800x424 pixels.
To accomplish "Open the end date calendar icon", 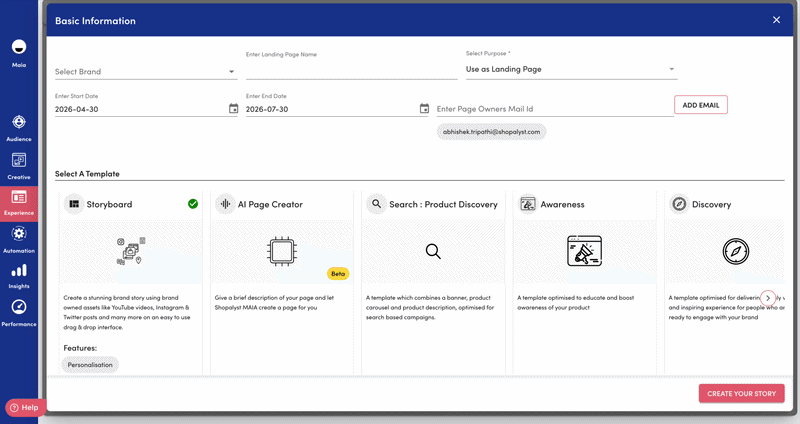I will (424, 108).
